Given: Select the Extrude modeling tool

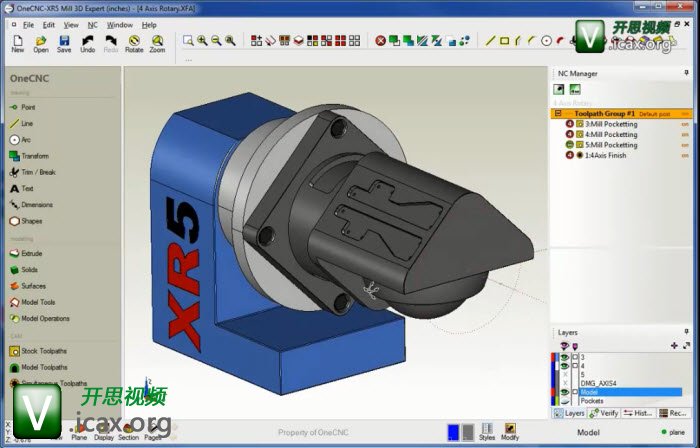Looking at the screenshot, I should pyautogui.click(x=31, y=254).
